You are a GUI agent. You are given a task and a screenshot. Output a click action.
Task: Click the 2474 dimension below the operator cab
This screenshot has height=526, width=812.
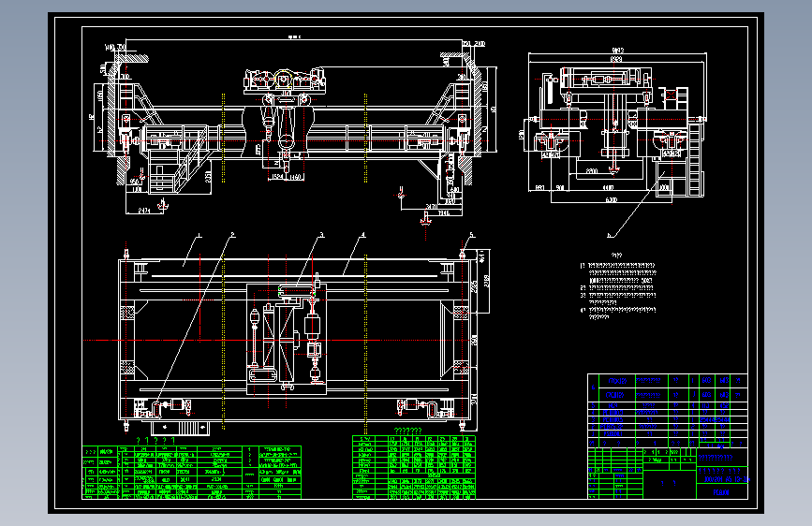(144, 211)
